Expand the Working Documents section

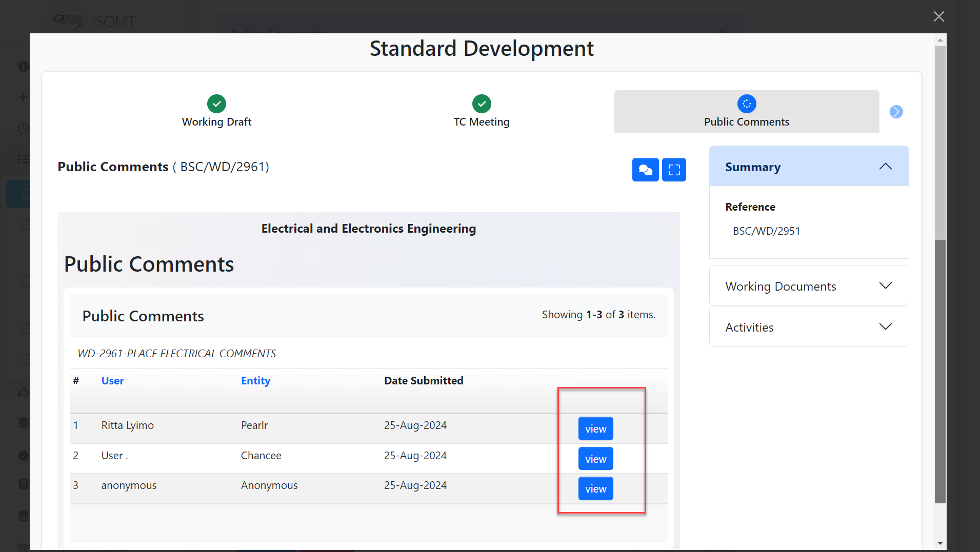pyautogui.click(x=885, y=286)
